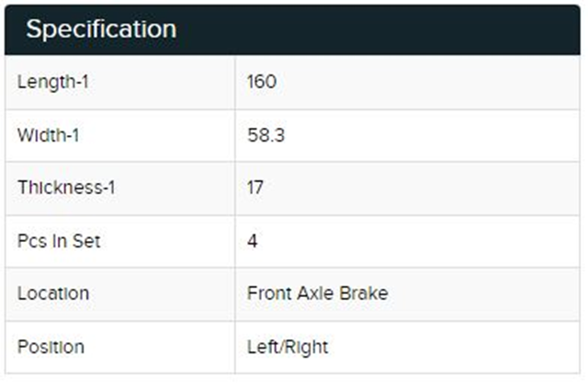Click the Length-1 value 160

[262, 82]
